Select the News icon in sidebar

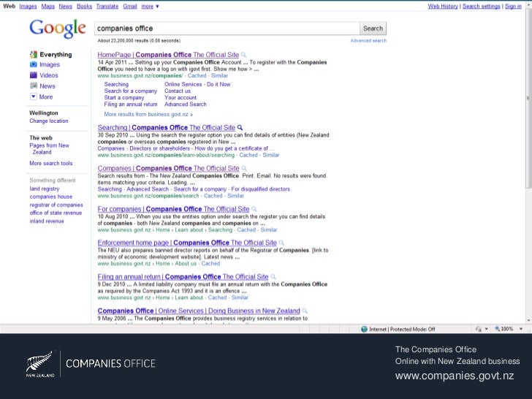click(34, 85)
